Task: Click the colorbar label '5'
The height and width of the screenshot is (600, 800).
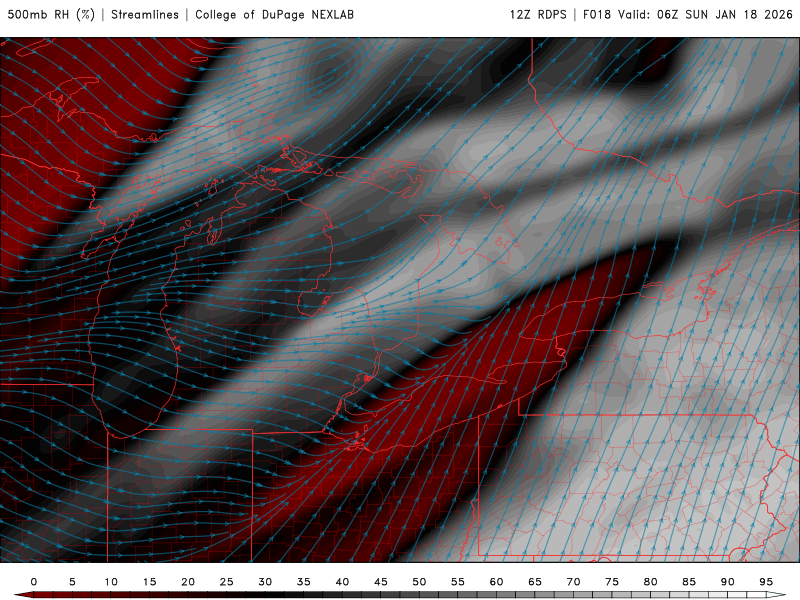Action: 72,582
